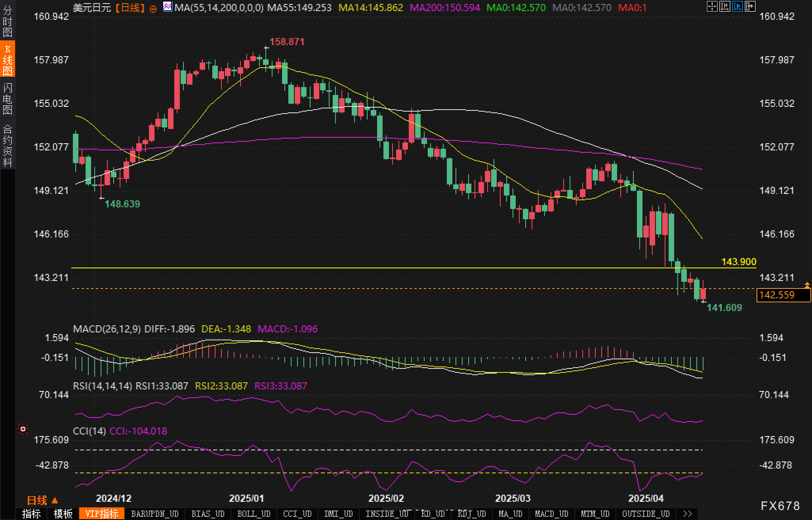Apply the BOLL_UD indicator
Viewport: 812px width, 520px height.
coord(254,514)
